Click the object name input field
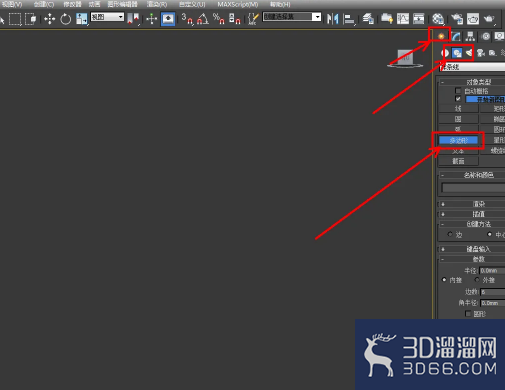 [x=473, y=188]
